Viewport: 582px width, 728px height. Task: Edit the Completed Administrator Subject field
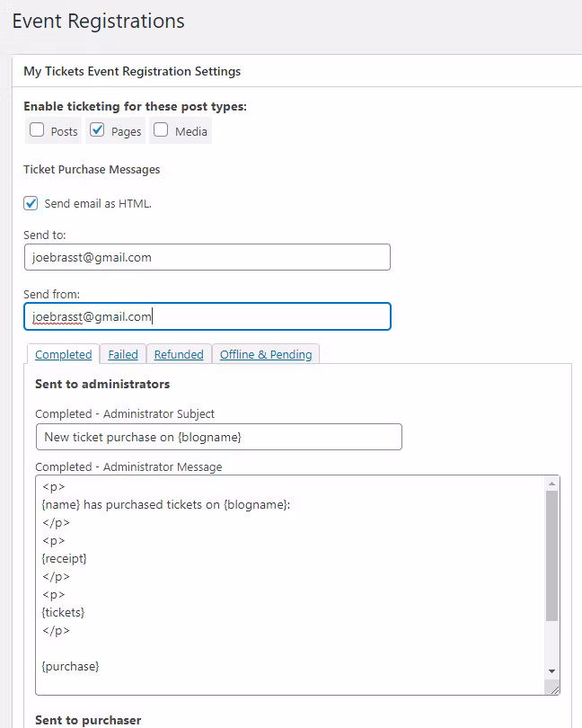[x=218, y=437]
